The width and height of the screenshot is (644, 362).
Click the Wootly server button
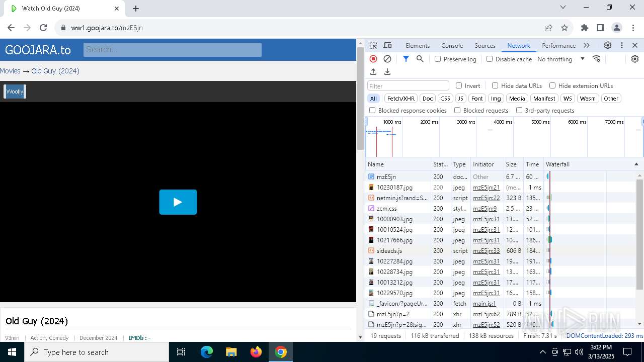15,92
